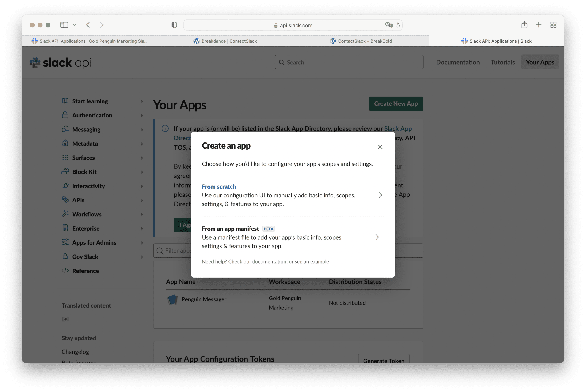Click the Reference code brackets icon
Screen dimensions: 586x392
click(65, 270)
